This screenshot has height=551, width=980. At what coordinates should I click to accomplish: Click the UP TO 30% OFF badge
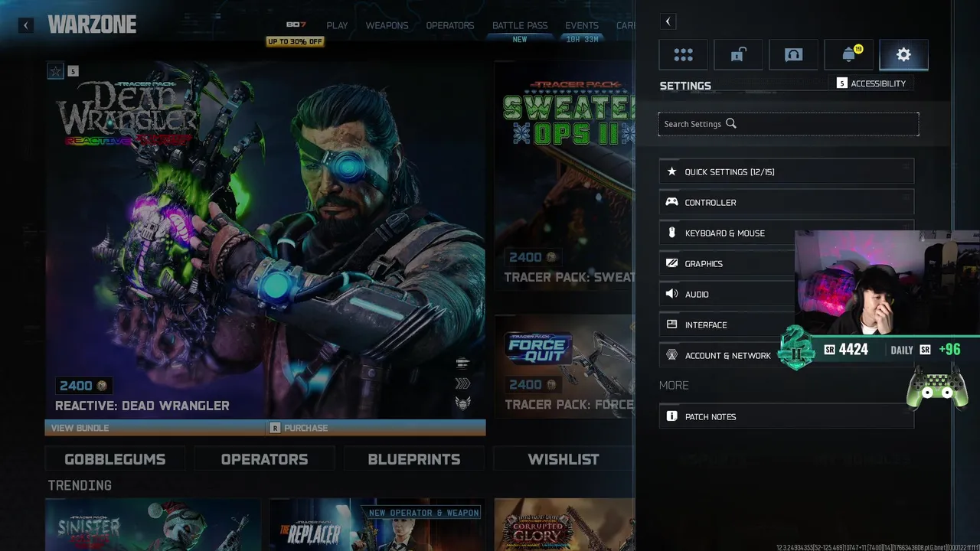tap(295, 41)
